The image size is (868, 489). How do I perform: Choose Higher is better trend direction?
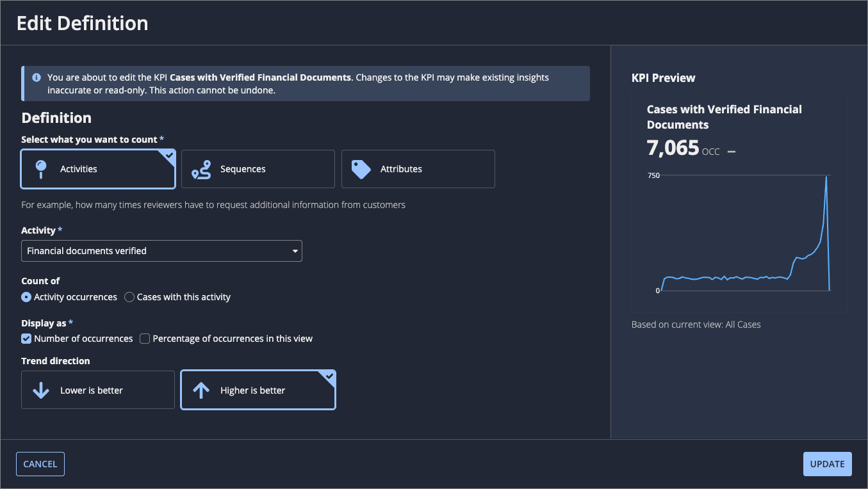pyautogui.click(x=258, y=390)
